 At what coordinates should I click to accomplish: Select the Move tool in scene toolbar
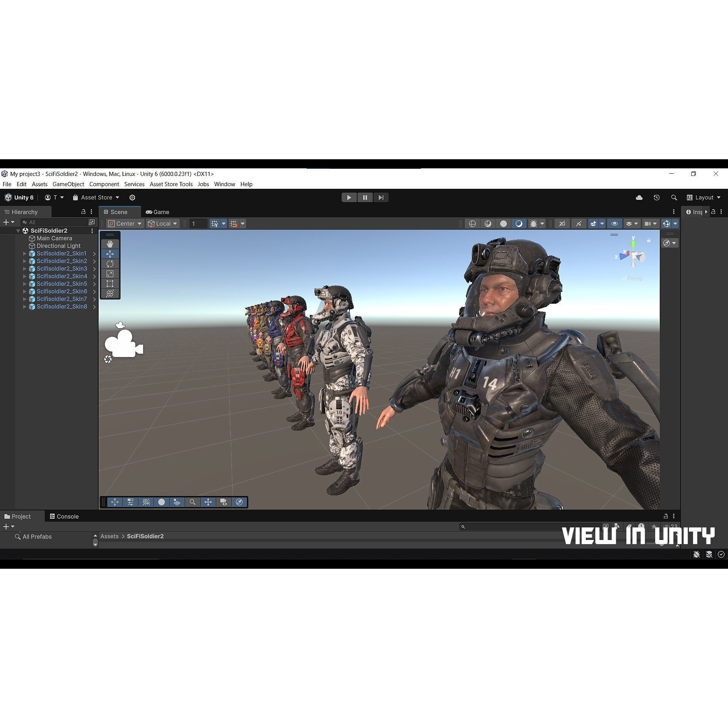pyautogui.click(x=110, y=254)
